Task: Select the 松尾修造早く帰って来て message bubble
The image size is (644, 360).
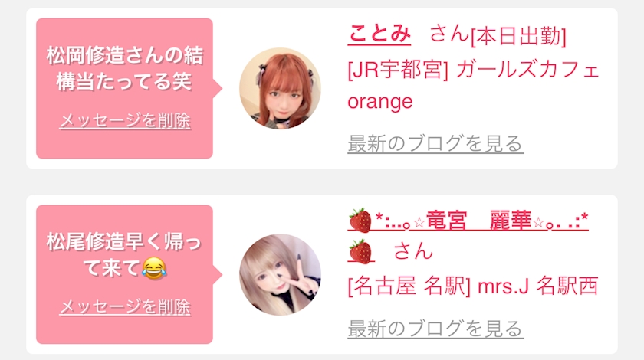Action: click(x=124, y=274)
